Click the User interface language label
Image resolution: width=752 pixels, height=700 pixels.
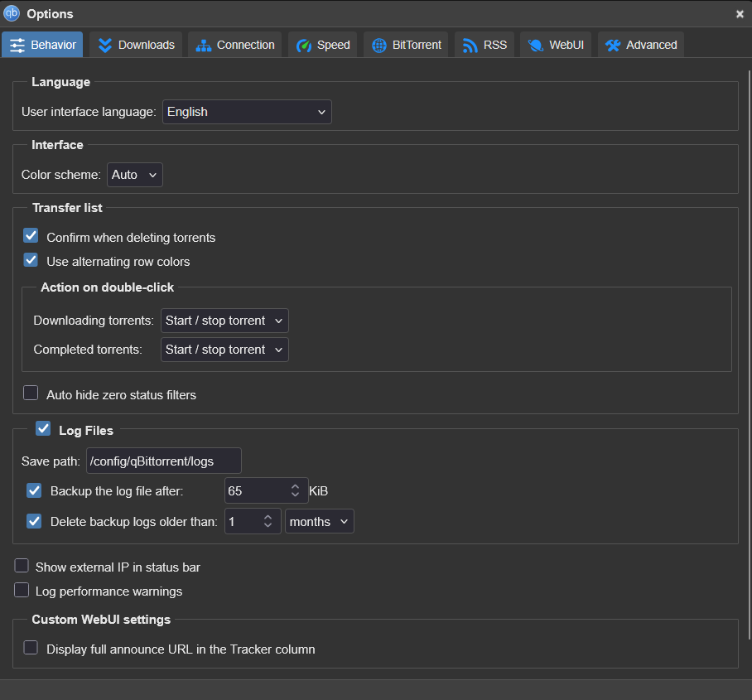coord(89,112)
